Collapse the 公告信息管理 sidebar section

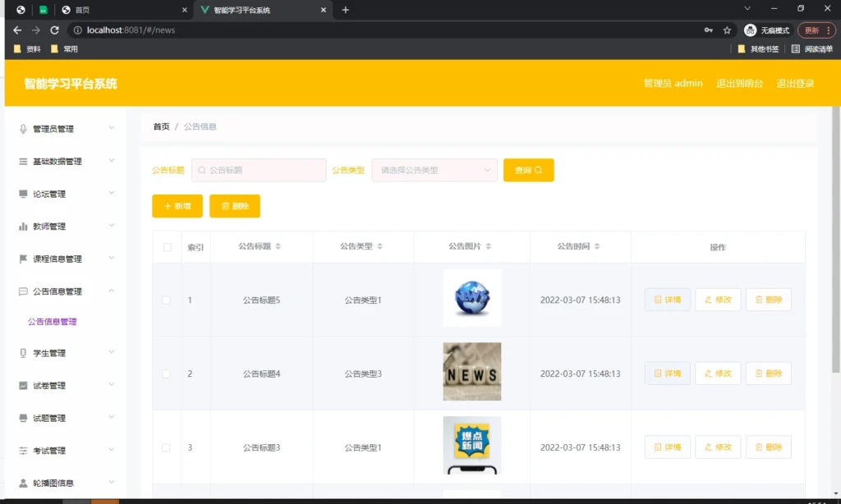coord(57,291)
